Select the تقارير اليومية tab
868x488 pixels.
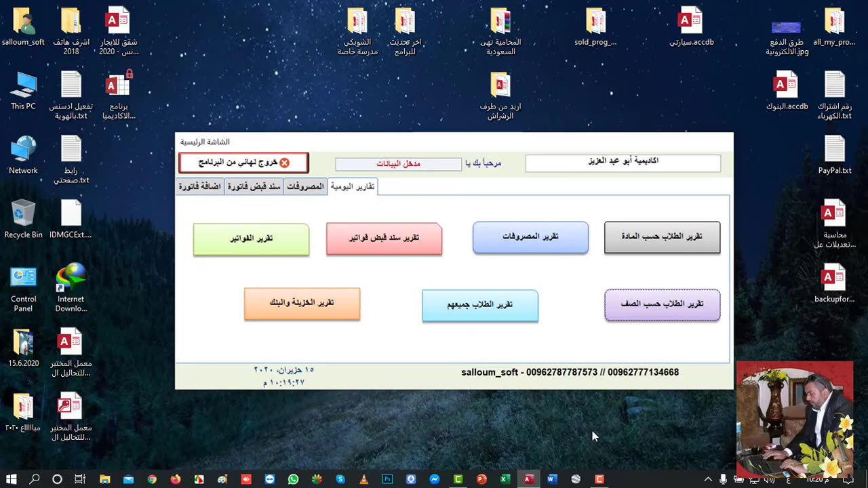click(x=352, y=186)
